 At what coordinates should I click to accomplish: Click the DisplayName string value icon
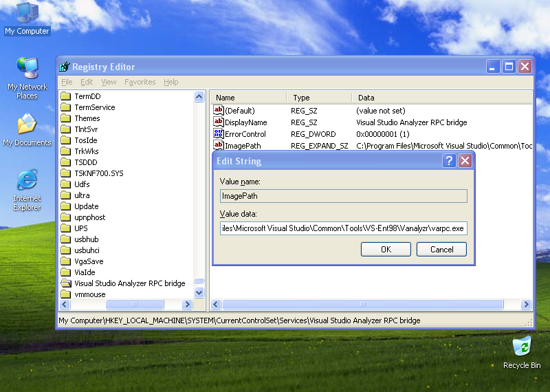pos(218,122)
